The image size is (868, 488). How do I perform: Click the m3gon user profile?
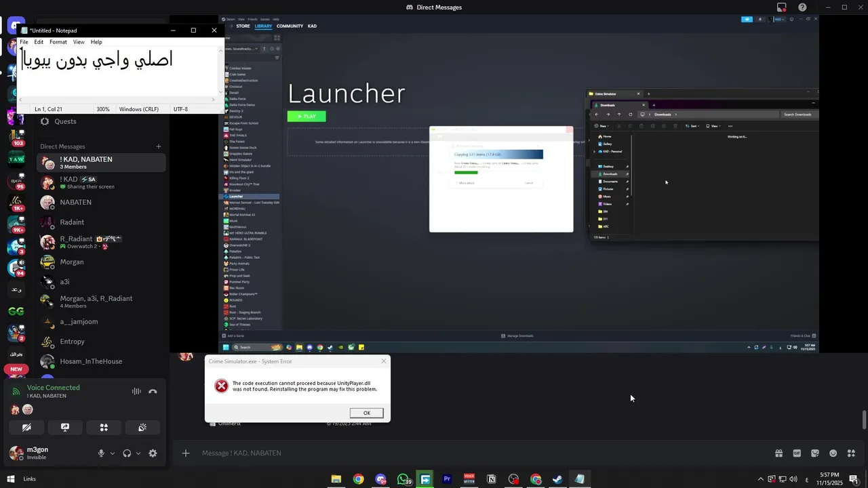pyautogui.click(x=29, y=453)
